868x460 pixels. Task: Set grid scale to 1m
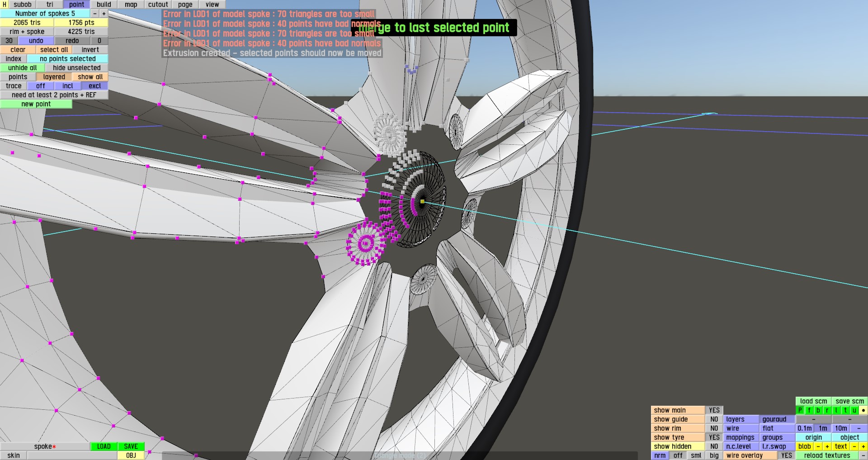823,428
